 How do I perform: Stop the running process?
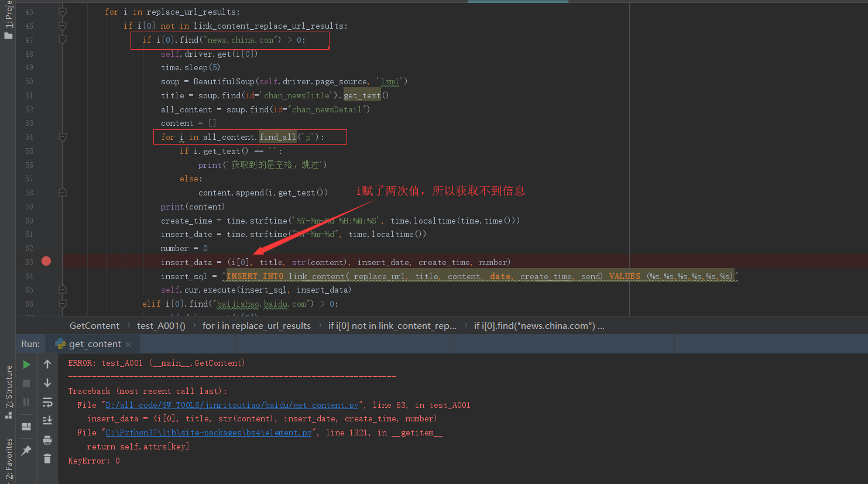pos(26,383)
